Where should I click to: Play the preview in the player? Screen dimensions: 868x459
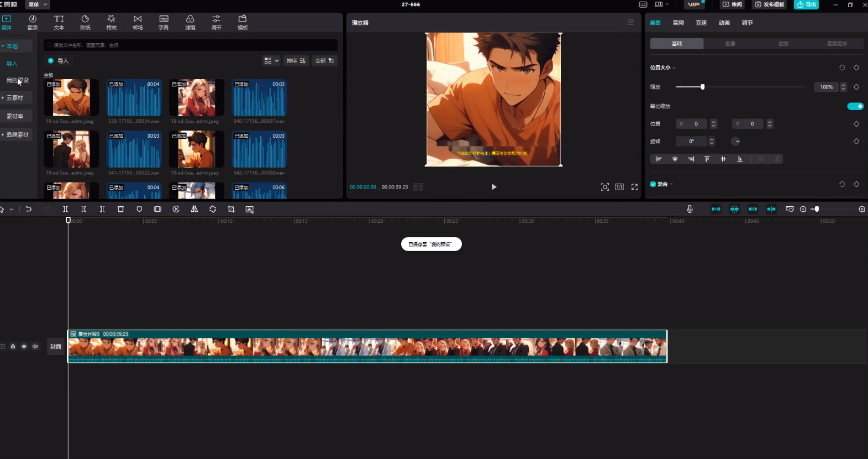494,187
